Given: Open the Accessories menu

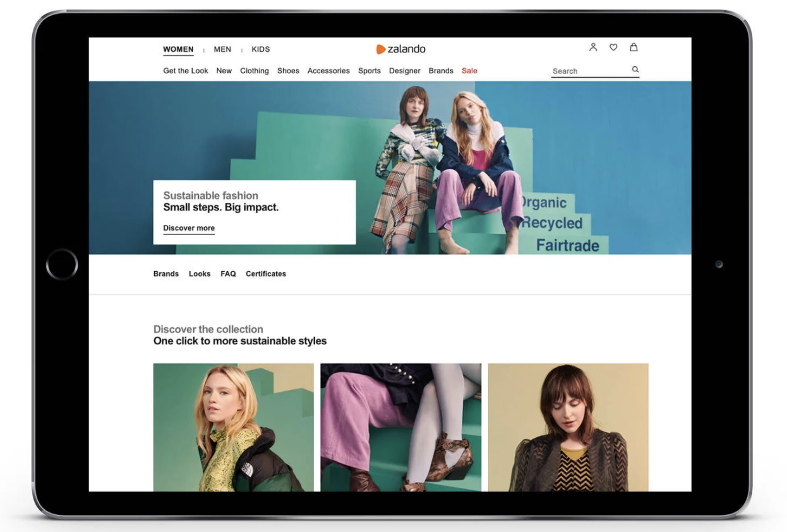Looking at the screenshot, I should click(x=328, y=71).
